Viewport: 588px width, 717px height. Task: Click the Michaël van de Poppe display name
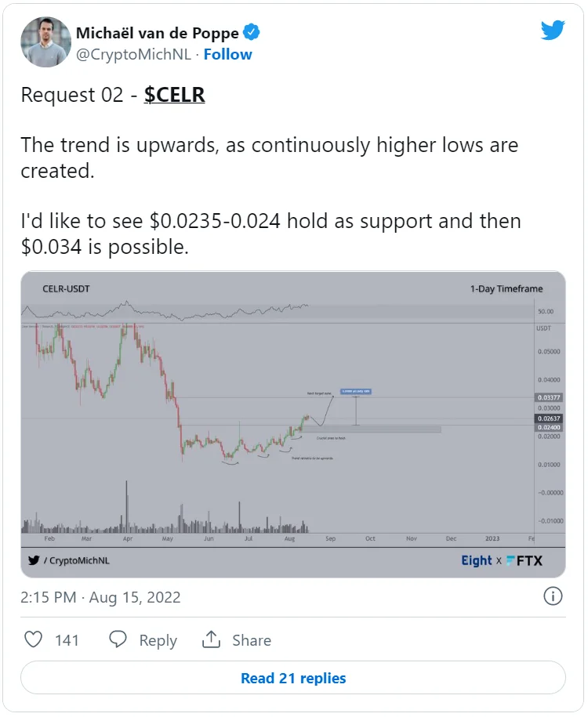[157, 33]
